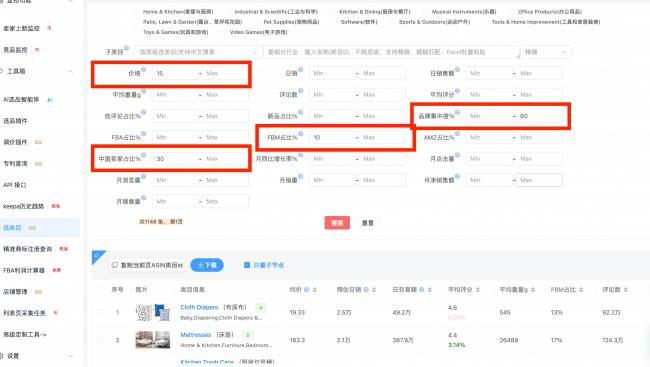The width and height of the screenshot is (650, 367).
Task: Click the help icon next to 低评论占比%
Action: point(143,112)
